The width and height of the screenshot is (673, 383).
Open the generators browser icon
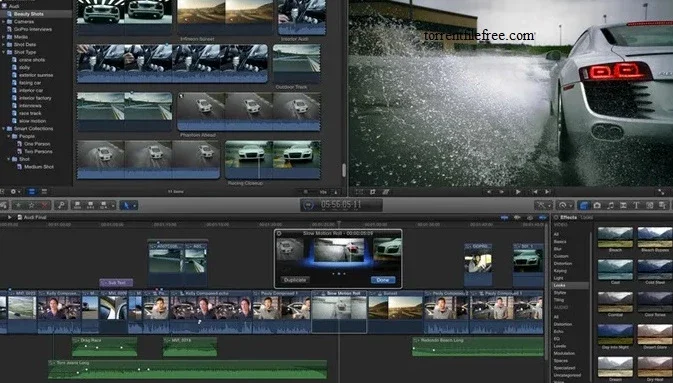649,205
